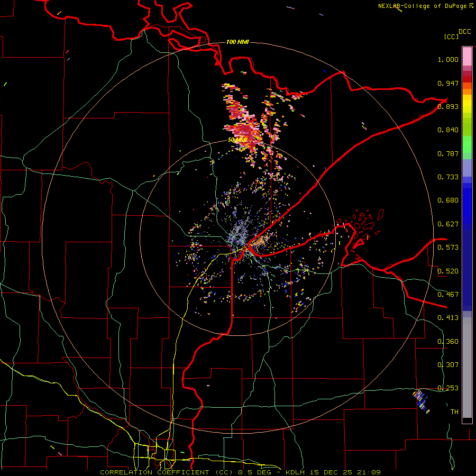
Task: Click the 0.627 legend value
Action: [x=448, y=224]
